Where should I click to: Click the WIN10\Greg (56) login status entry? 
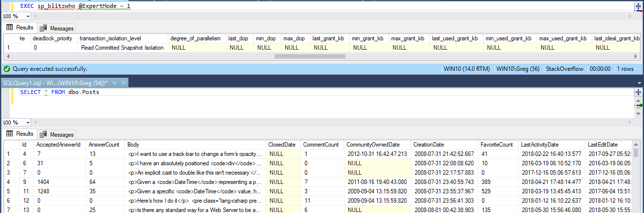(x=519, y=69)
